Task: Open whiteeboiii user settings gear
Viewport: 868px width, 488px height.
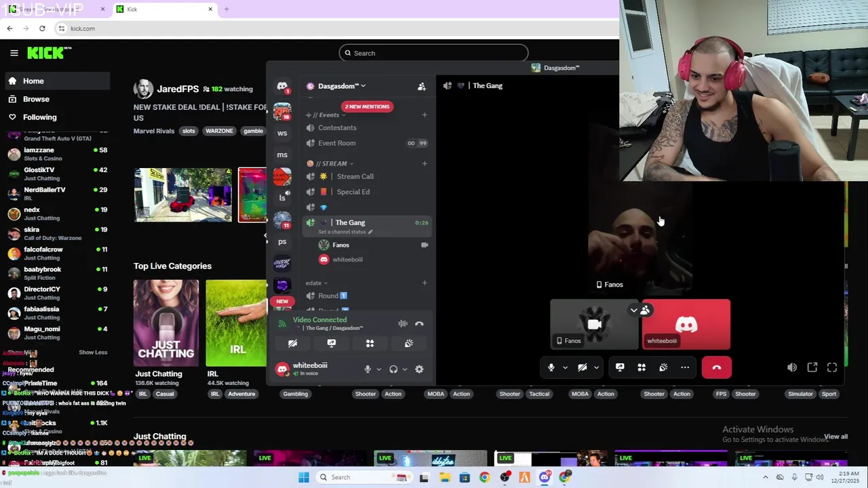Action: coord(419,369)
